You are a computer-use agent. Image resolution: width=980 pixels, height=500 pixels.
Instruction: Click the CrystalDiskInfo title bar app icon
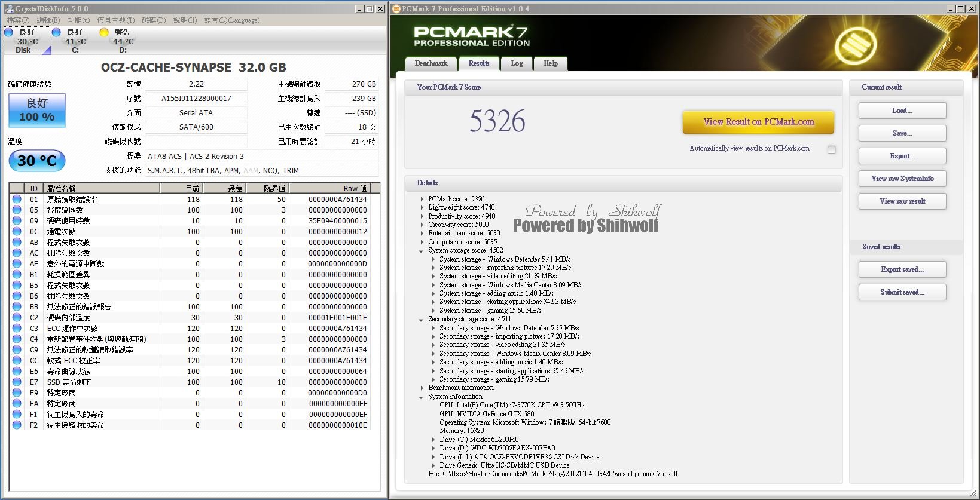[9, 9]
